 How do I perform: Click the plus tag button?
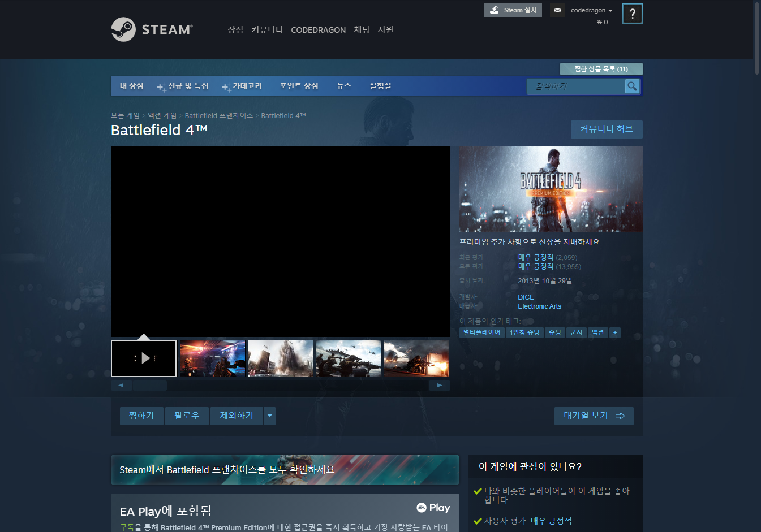coord(615,332)
